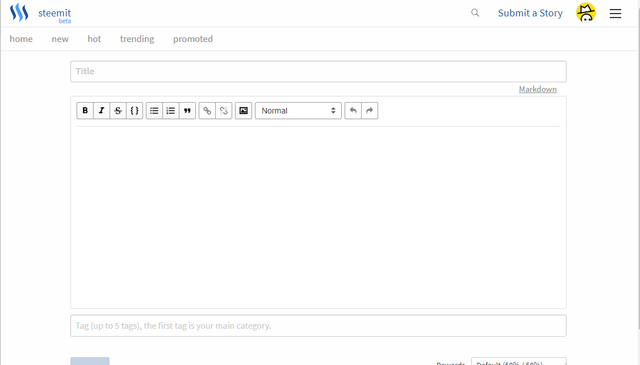Remove link with unlink icon

[x=224, y=111]
